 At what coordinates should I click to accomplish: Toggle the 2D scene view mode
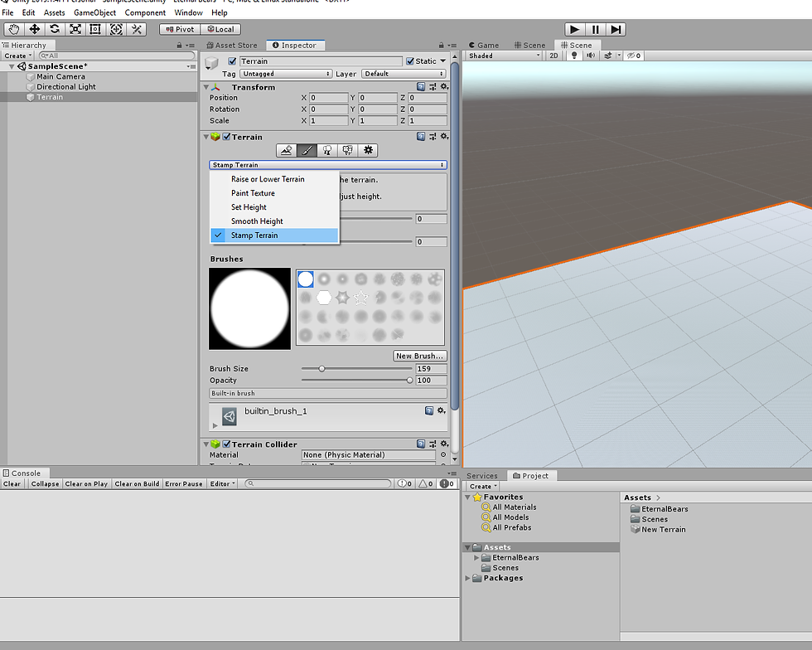click(x=554, y=56)
